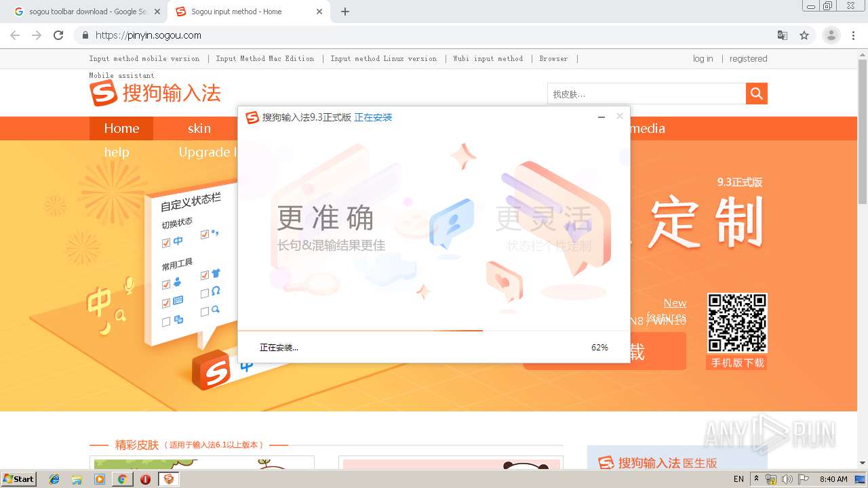Open Google Translate icon in address bar
This screenshot has height=488, width=868.
tap(782, 35)
